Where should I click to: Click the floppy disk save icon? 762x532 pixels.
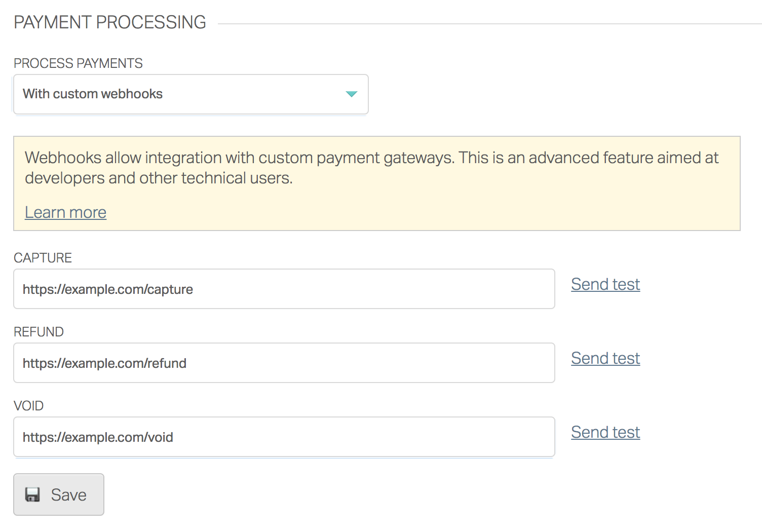tap(32, 494)
